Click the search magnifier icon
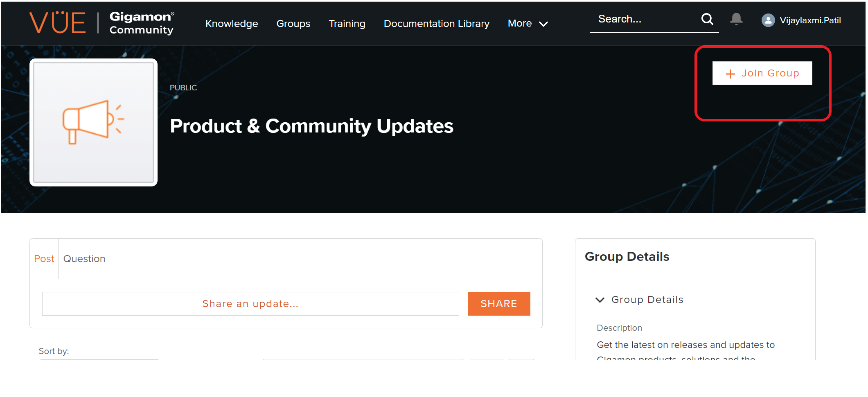 click(x=707, y=19)
